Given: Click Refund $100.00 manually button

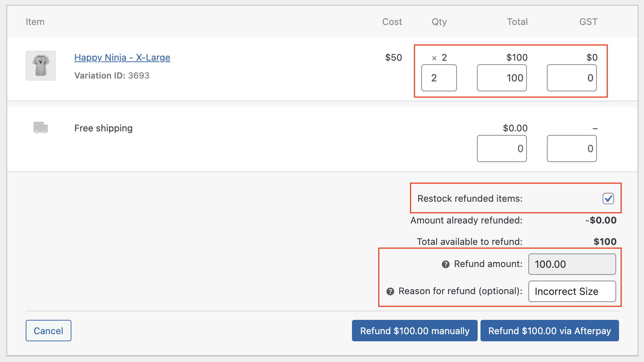Looking at the screenshot, I should click(414, 331).
